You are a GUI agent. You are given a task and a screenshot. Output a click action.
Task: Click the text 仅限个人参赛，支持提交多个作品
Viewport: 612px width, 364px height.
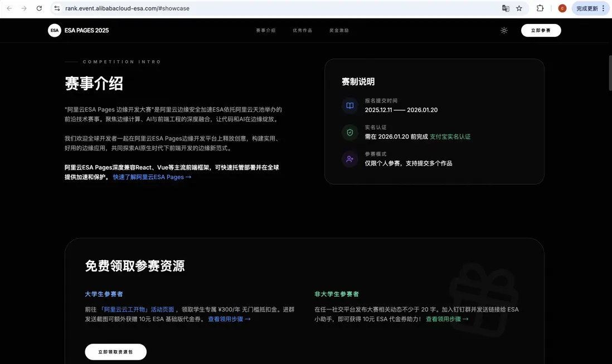click(x=409, y=163)
